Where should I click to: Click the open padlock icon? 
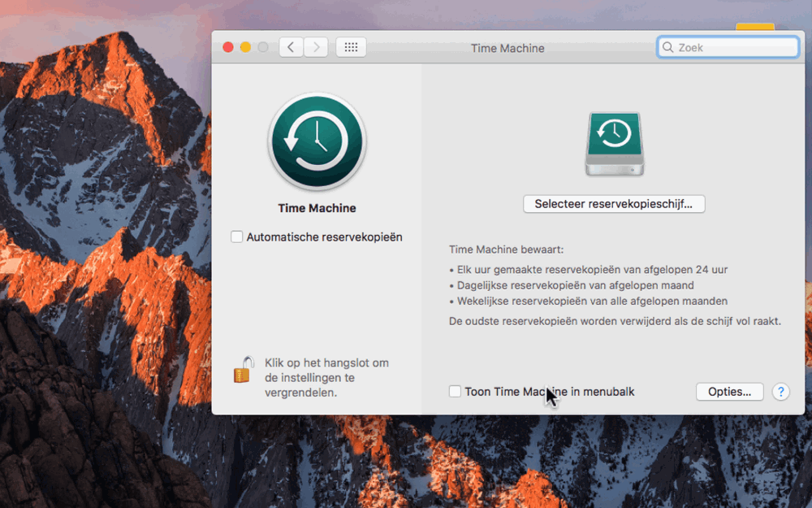click(244, 370)
